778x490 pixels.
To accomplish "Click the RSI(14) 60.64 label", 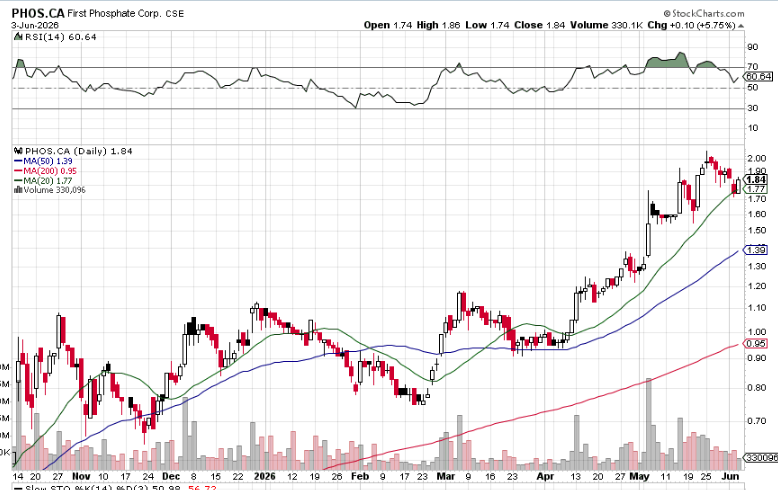I will (x=61, y=37).
